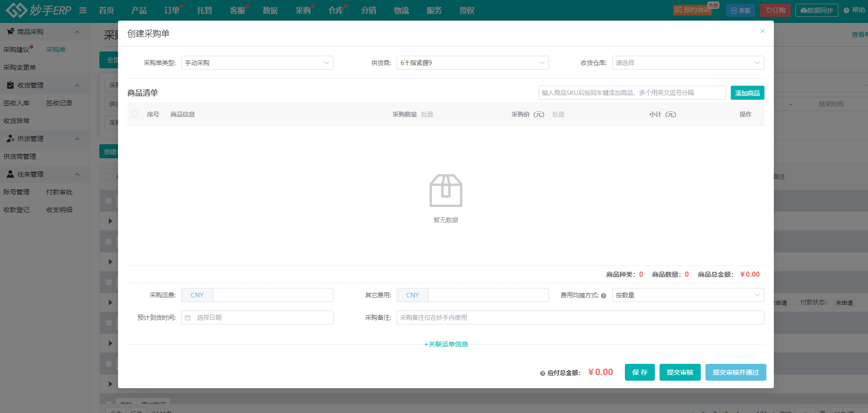The height and width of the screenshot is (413, 868).
Task: Open the 物流 top menu
Action: (x=401, y=10)
